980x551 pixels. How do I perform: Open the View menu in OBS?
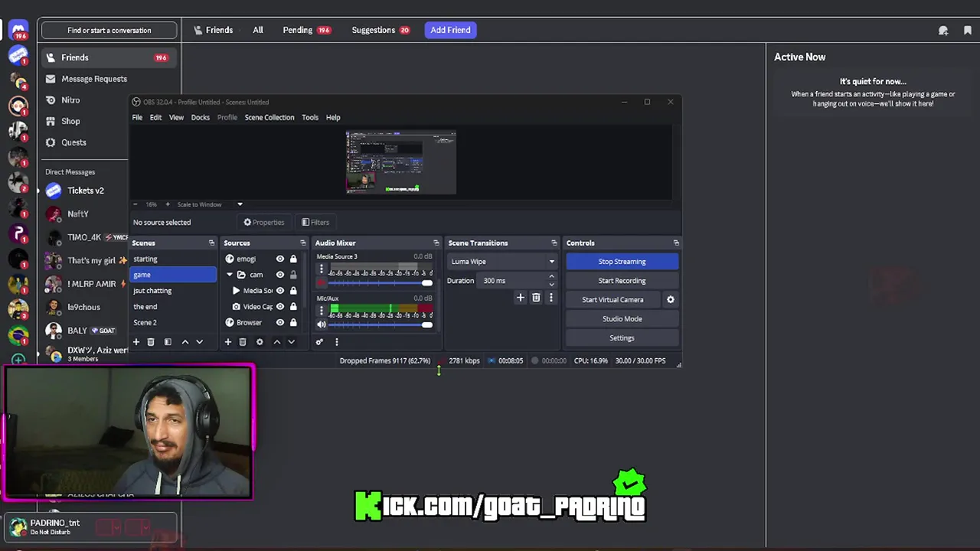click(x=176, y=118)
